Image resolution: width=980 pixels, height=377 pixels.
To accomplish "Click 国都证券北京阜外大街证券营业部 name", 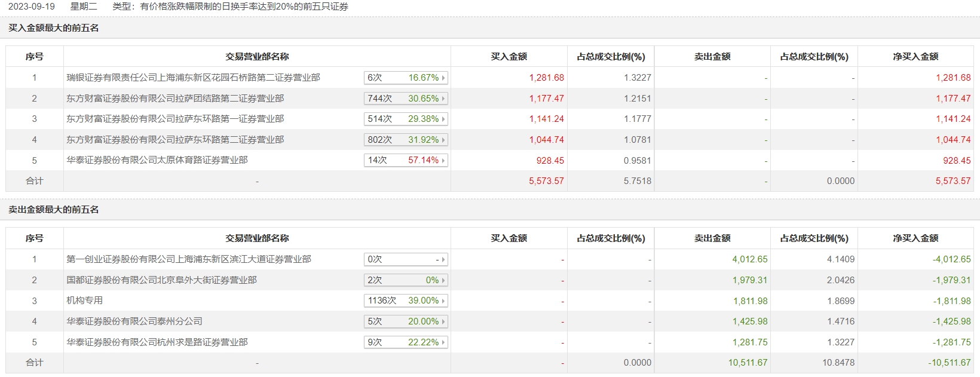I will point(161,280).
